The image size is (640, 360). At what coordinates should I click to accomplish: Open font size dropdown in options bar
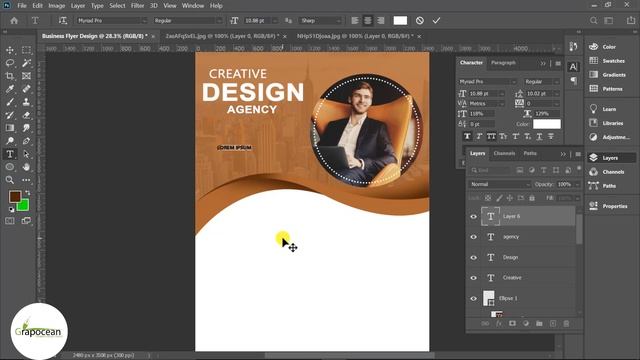click(x=275, y=20)
